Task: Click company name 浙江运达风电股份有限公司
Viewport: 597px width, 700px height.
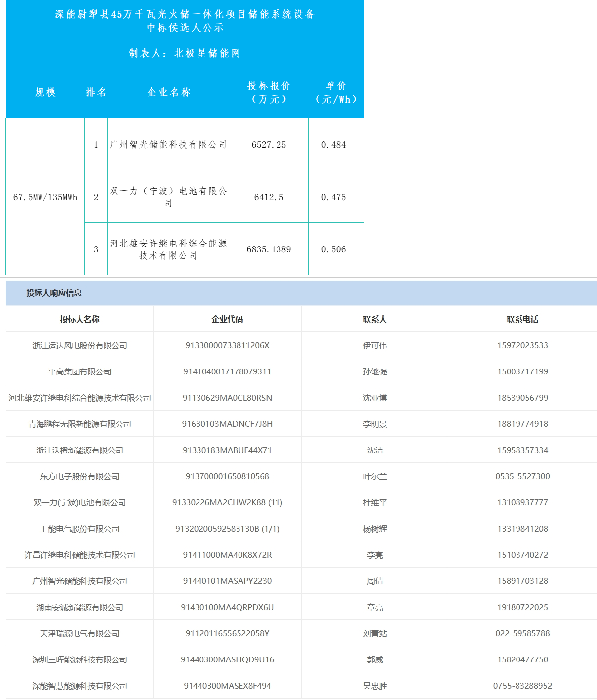Action: pos(80,345)
